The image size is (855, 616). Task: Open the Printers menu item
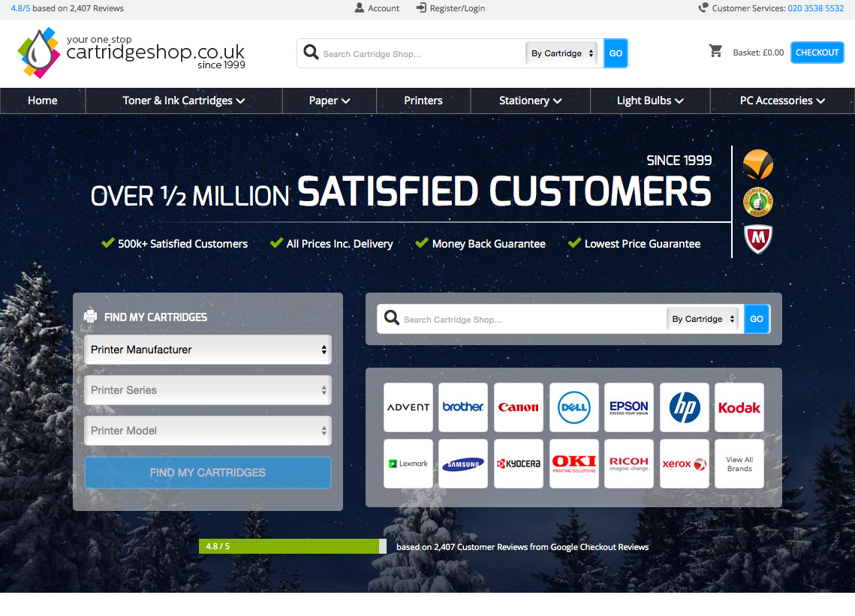(x=423, y=101)
